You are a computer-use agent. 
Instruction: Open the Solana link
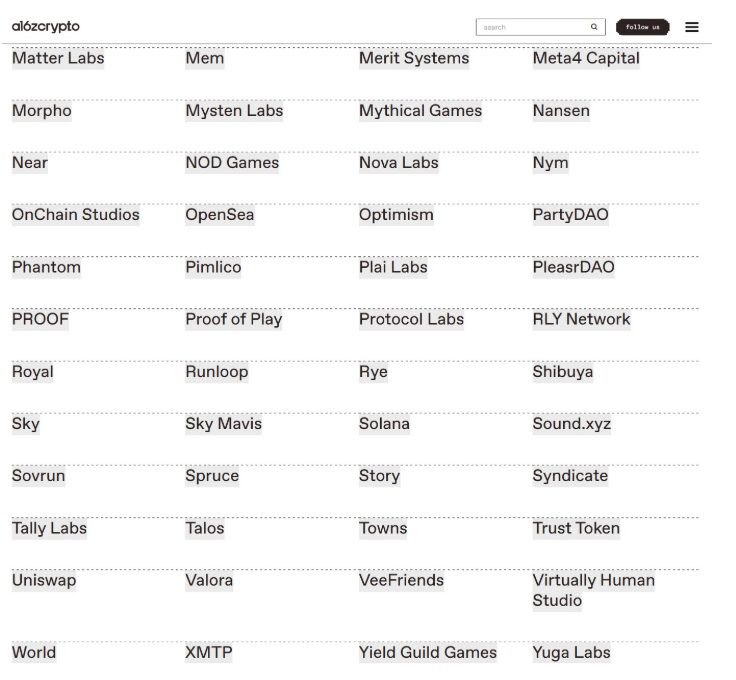click(384, 424)
